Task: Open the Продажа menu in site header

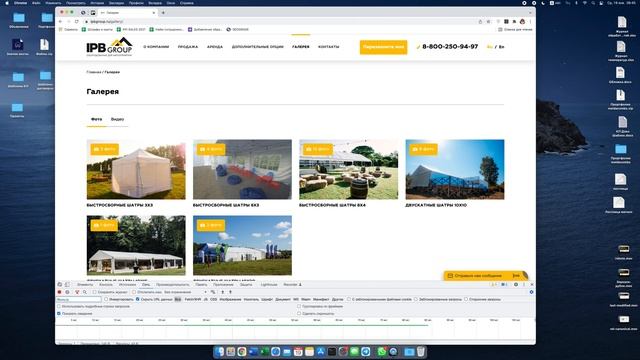Action: pyautogui.click(x=188, y=47)
